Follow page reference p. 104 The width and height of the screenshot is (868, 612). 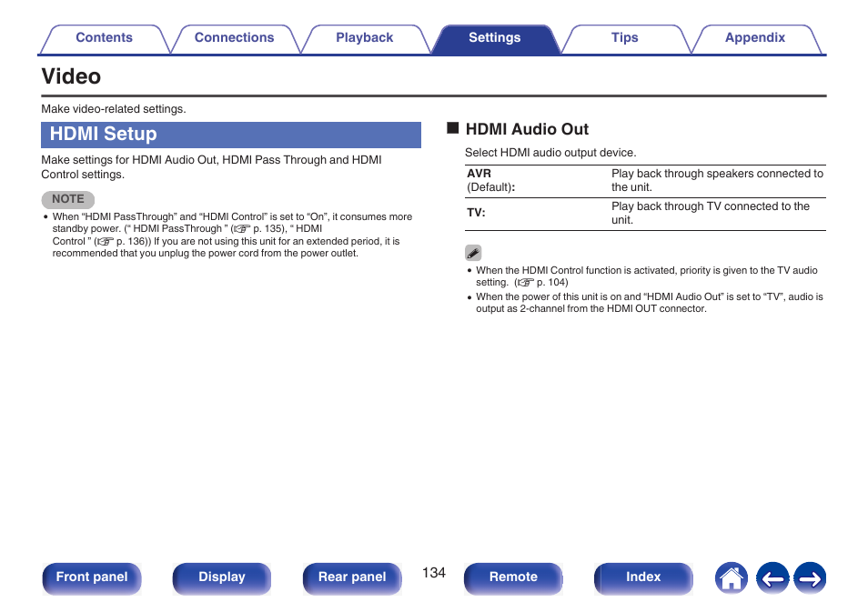(543, 282)
